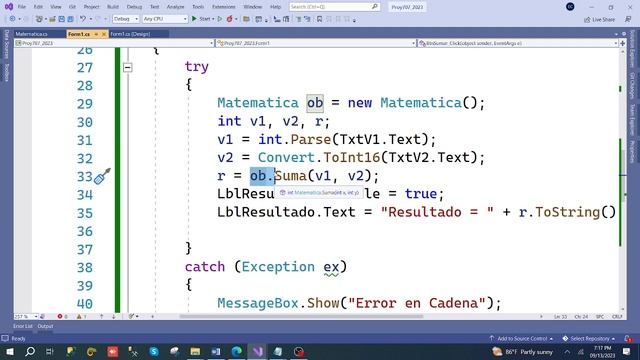Open the BtnSumar_Click member navigation dropdown
This screenshot has height=360, width=640.
(518, 43)
